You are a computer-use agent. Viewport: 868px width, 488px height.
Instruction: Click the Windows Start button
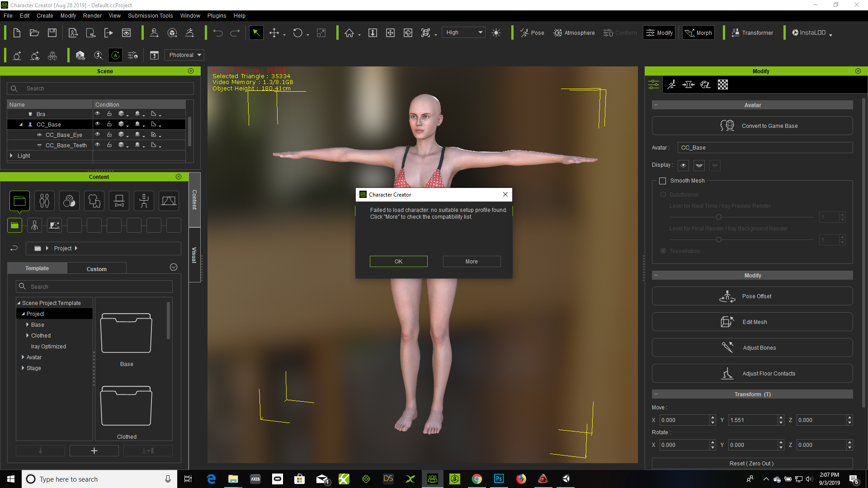click(11, 479)
